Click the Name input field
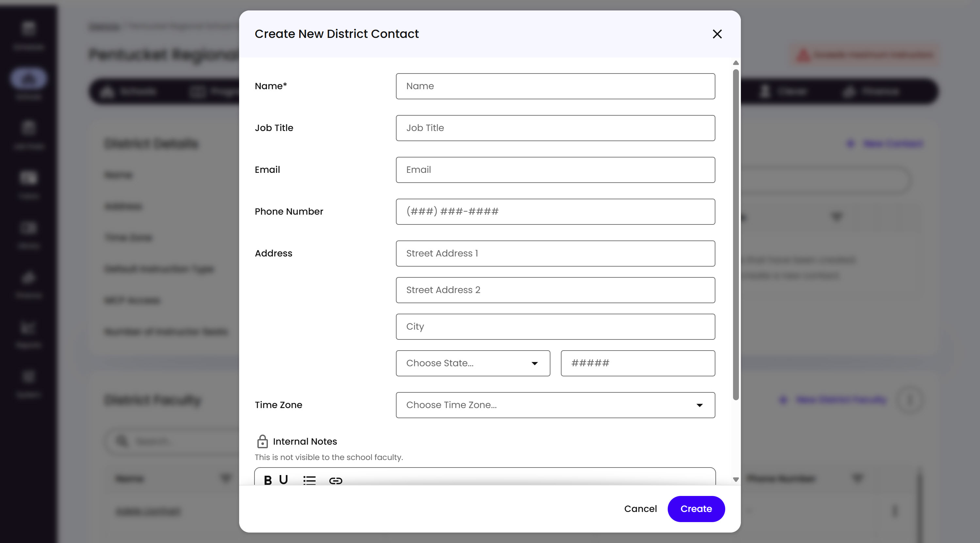 tap(555, 86)
